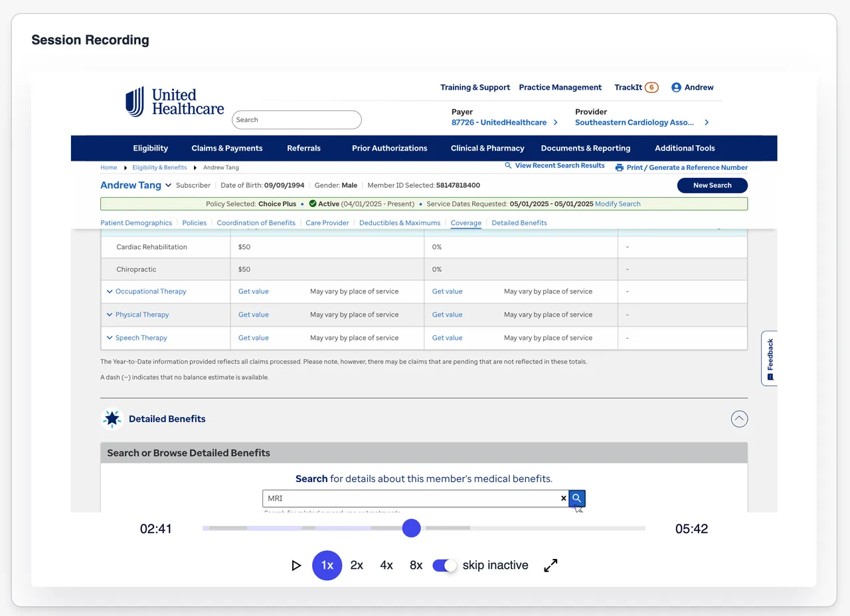Image resolution: width=850 pixels, height=616 pixels.
Task: Click the Andrew user profile icon
Action: tap(676, 88)
